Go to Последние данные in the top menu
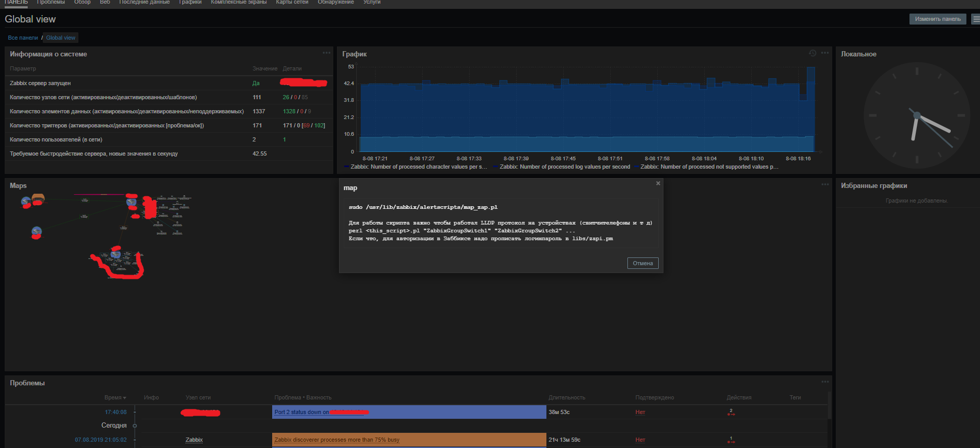980x448 pixels. point(144,2)
